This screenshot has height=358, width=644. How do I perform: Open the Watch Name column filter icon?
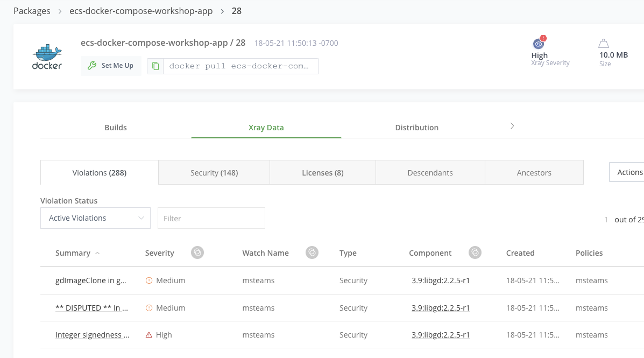pos(312,252)
